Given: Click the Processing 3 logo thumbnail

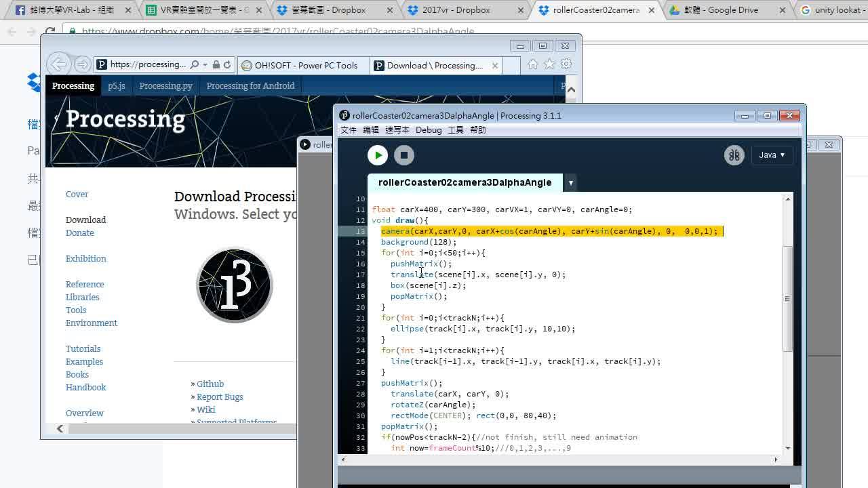Looking at the screenshot, I should click(x=235, y=285).
